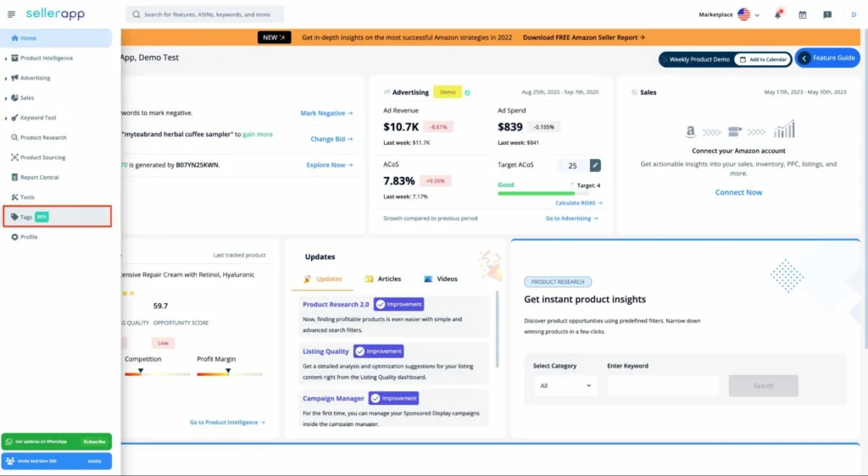The height and width of the screenshot is (476, 868).
Task: Click the gain more link
Action: [258, 135]
